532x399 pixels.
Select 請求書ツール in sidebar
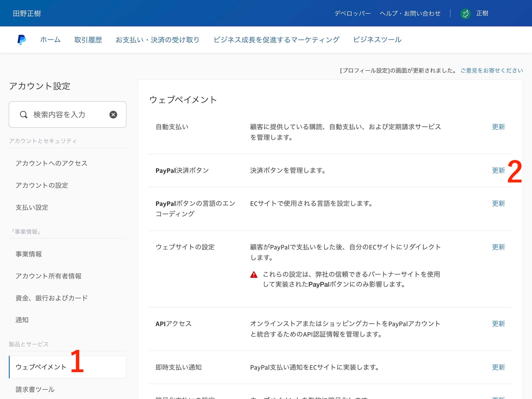tap(35, 389)
